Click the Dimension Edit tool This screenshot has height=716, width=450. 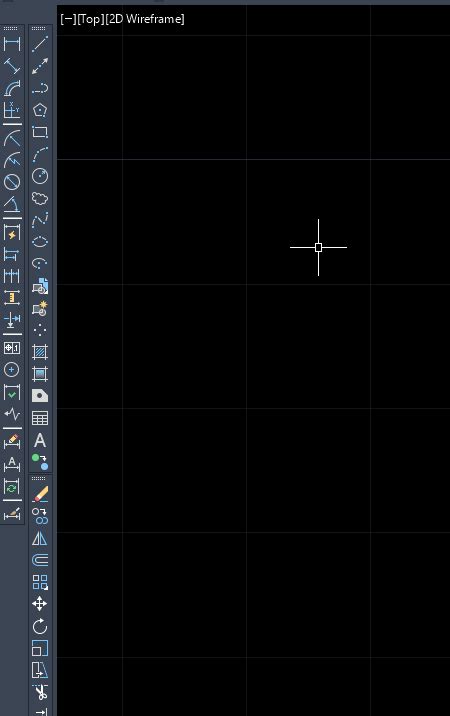pos(12,441)
